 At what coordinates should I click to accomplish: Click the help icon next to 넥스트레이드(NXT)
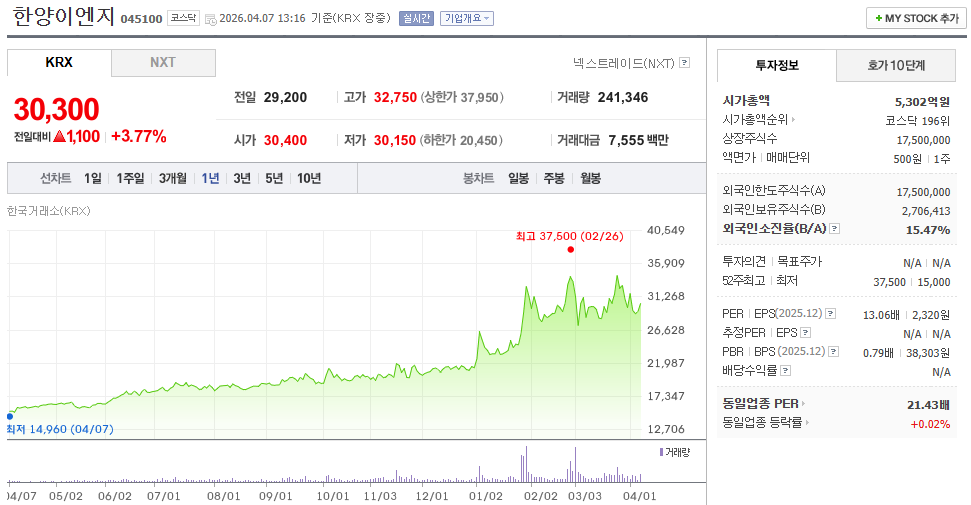tap(684, 63)
